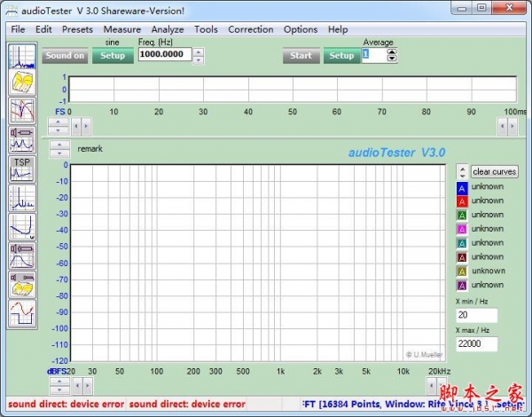Open the Setup button next to Start
Image resolution: width=532 pixels, height=417 pixels.
(x=341, y=56)
